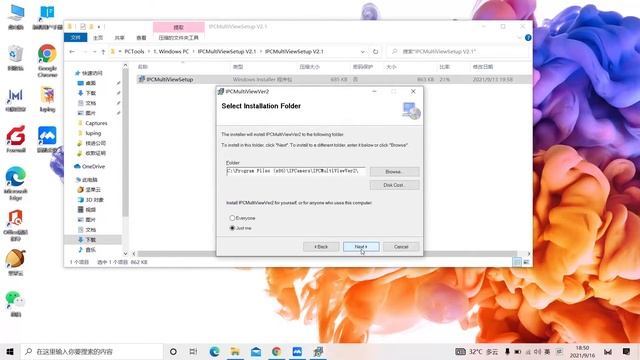
Task: Select the IPCMultiViewSetup file row
Action: pyautogui.click(x=334, y=79)
